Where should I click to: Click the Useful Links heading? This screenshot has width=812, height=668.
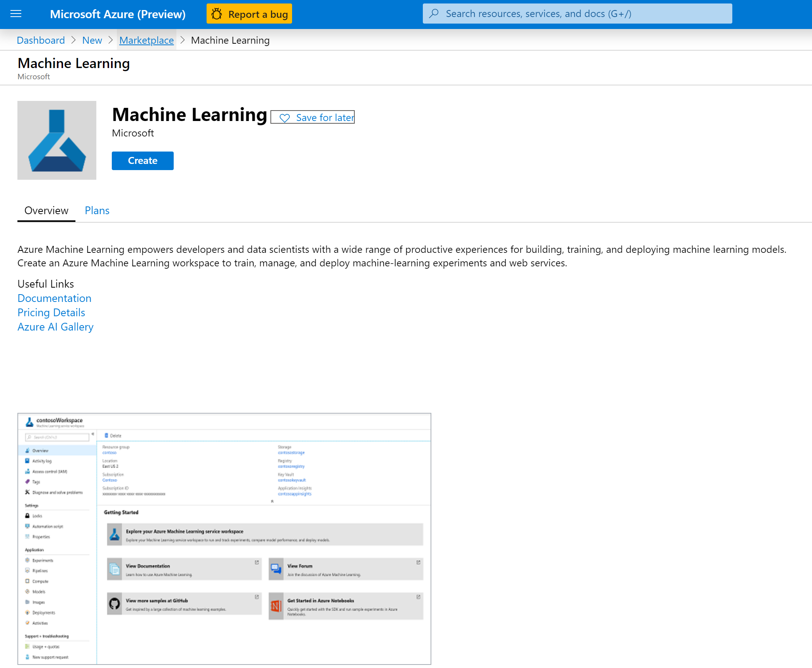pyautogui.click(x=46, y=284)
